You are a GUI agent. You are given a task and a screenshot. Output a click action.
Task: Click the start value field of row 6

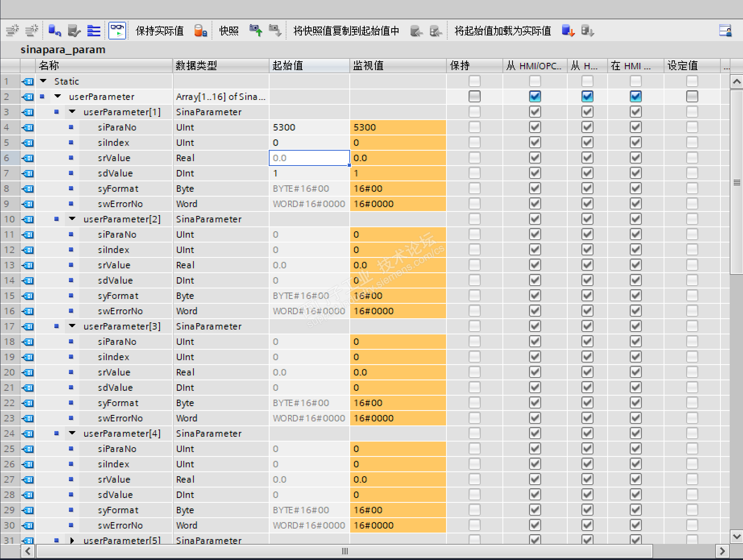(309, 158)
